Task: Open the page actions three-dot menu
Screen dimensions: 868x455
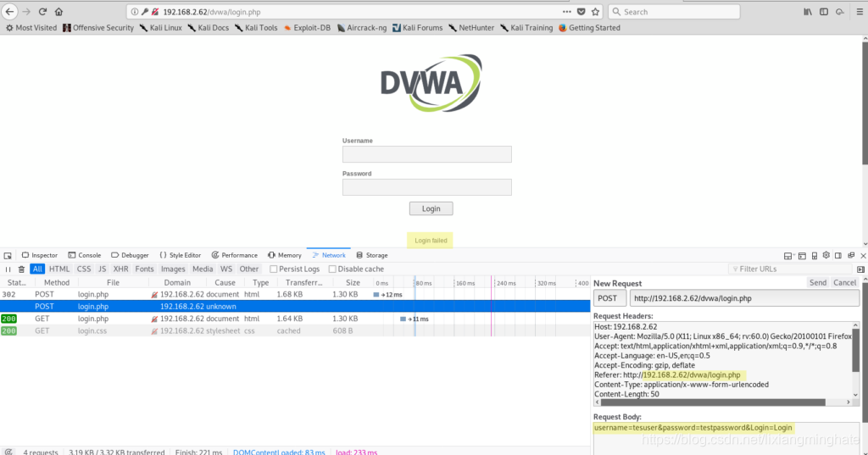Action: pyautogui.click(x=566, y=12)
